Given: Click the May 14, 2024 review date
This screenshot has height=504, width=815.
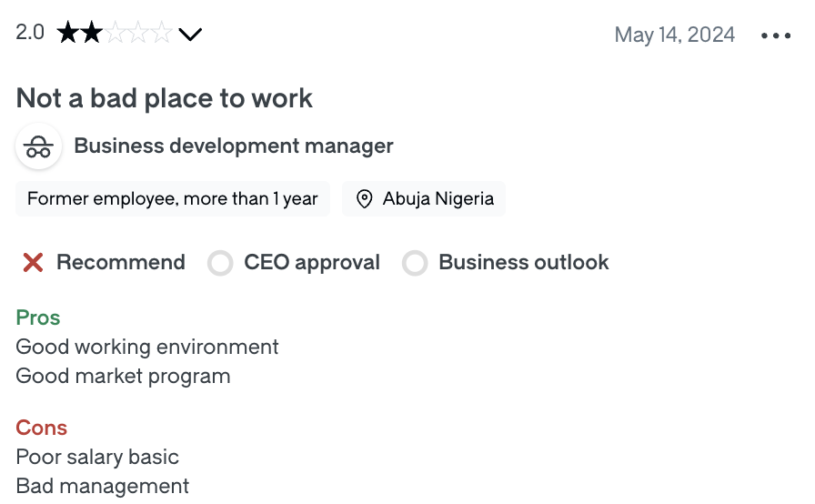Looking at the screenshot, I should pyautogui.click(x=674, y=35).
